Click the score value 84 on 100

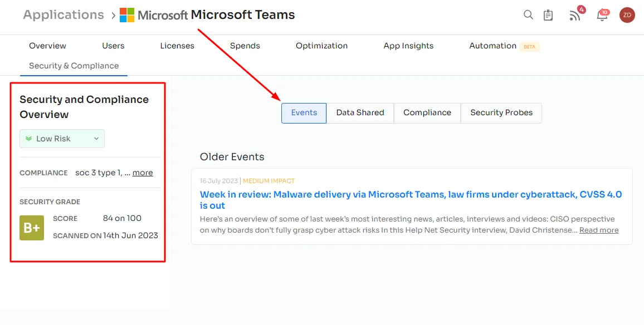click(122, 218)
